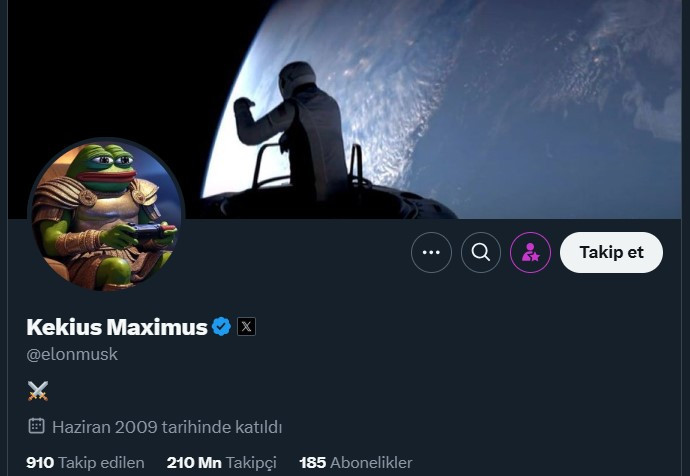This screenshot has width=690, height=476.
Task: Click the calendar icon by join date
Action: (36, 426)
